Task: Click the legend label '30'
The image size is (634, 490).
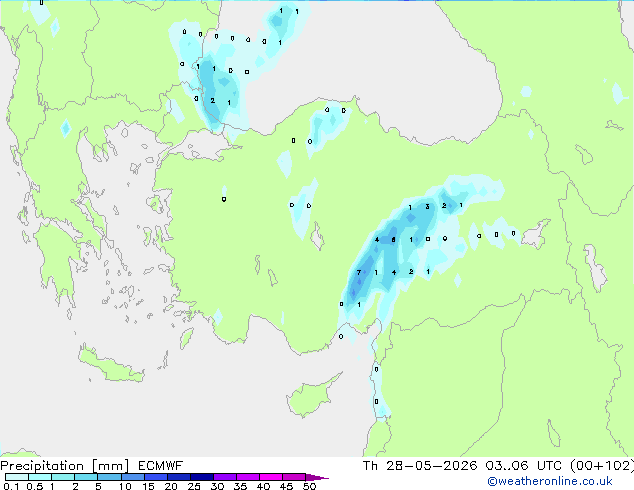Action: (217, 486)
